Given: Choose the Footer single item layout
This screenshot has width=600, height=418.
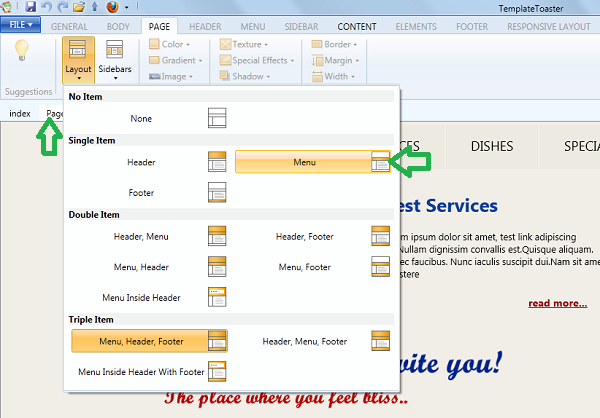Looking at the screenshot, I should click(x=217, y=192).
